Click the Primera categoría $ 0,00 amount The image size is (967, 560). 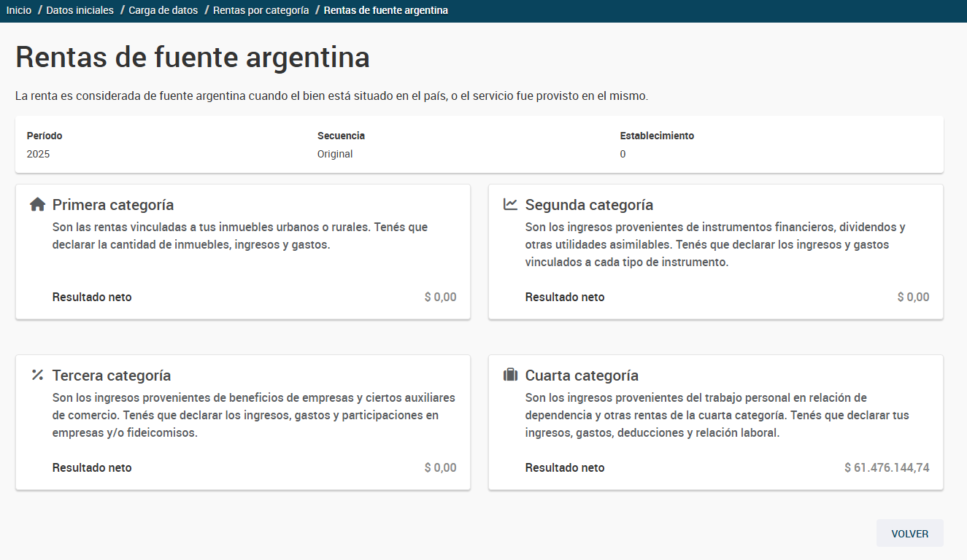pos(440,297)
